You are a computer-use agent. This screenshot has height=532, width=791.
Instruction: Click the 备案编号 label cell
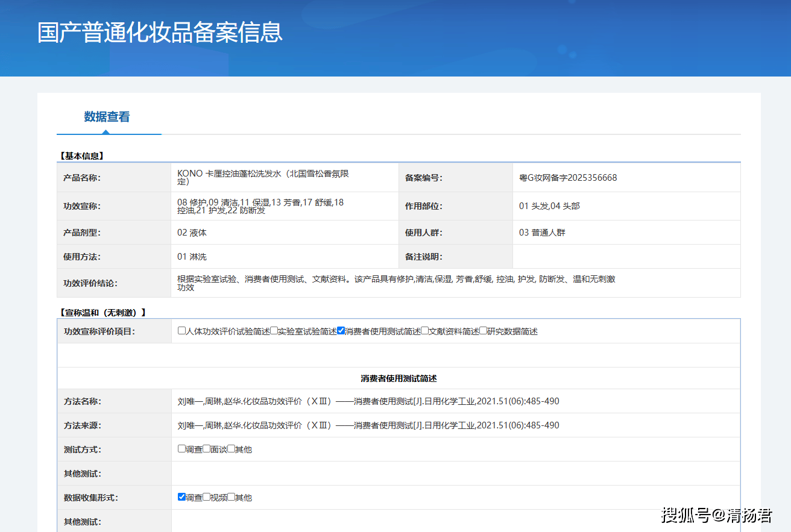pyautogui.click(x=456, y=178)
